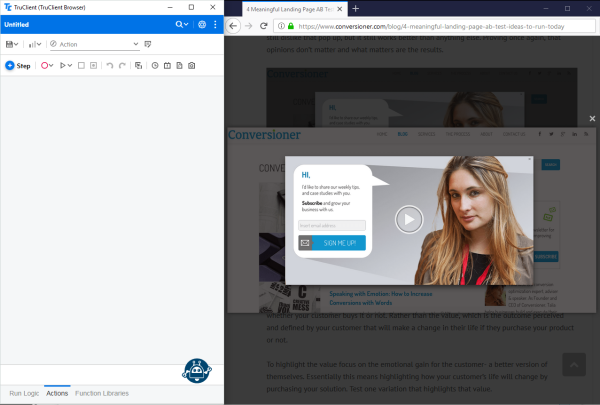Image resolution: width=600 pixels, height=405 pixels.
Task: Click the Facebook icon in lightbox header
Action: pyautogui.click(x=540, y=134)
